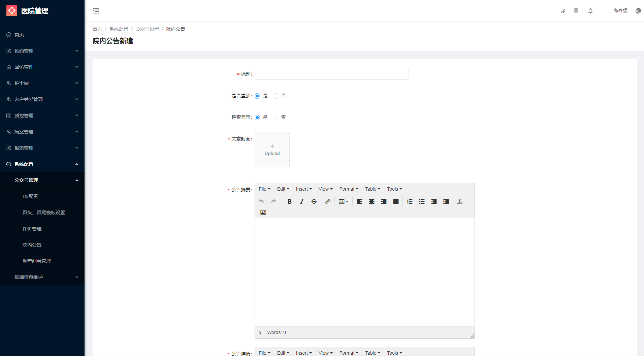Screen dimensions: 644x356
Task: Click the globe language icon
Action: pos(638,11)
